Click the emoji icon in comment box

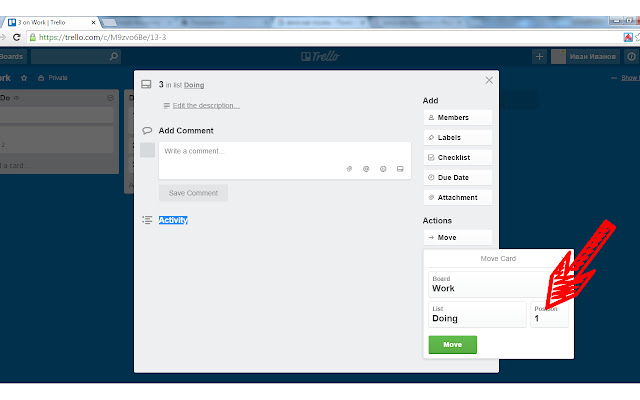(383, 169)
